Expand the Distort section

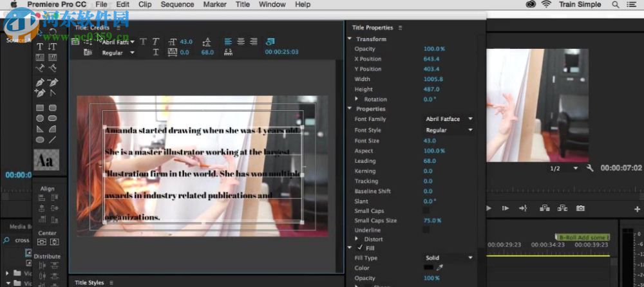357,239
